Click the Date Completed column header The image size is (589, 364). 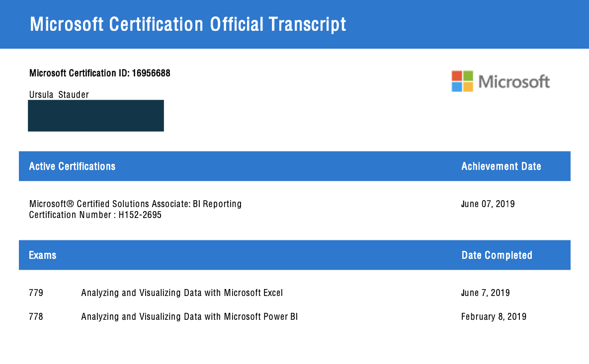(497, 255)
